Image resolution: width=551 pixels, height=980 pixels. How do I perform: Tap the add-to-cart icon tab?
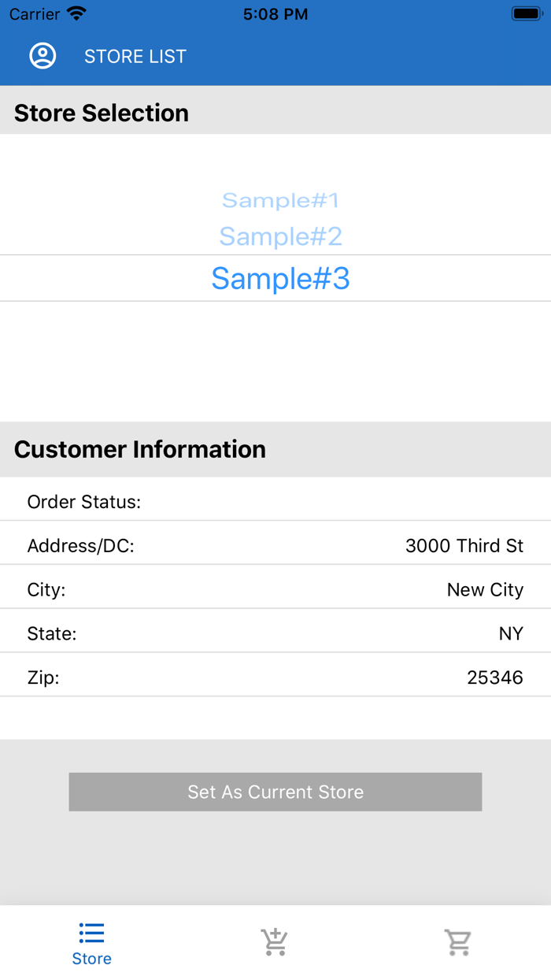click(275, 942)
